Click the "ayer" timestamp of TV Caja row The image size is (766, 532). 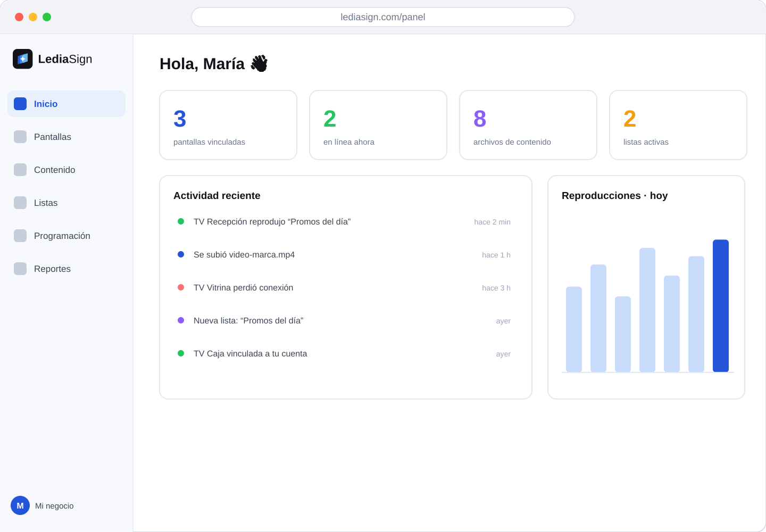pyautogui.click(x=503, y=354)
